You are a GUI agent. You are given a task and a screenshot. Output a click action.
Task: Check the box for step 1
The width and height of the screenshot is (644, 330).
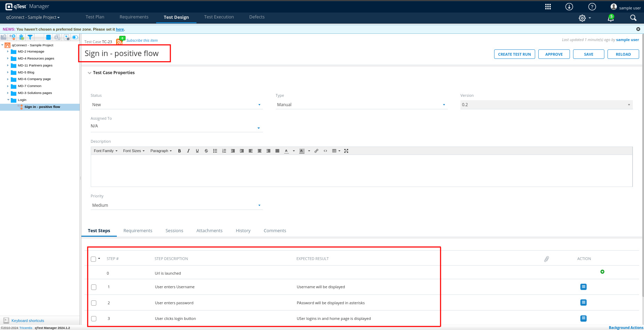coord(94,287)
